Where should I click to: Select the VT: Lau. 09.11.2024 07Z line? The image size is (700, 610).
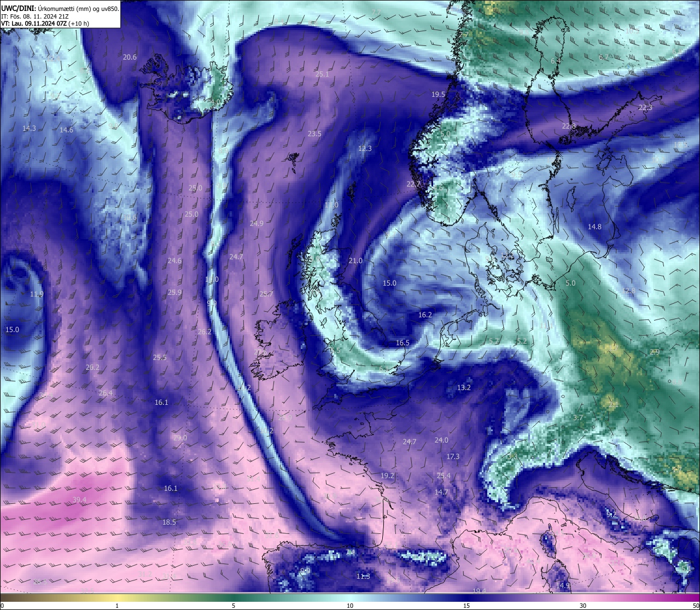pyautogui.click(x=45, y=24)
